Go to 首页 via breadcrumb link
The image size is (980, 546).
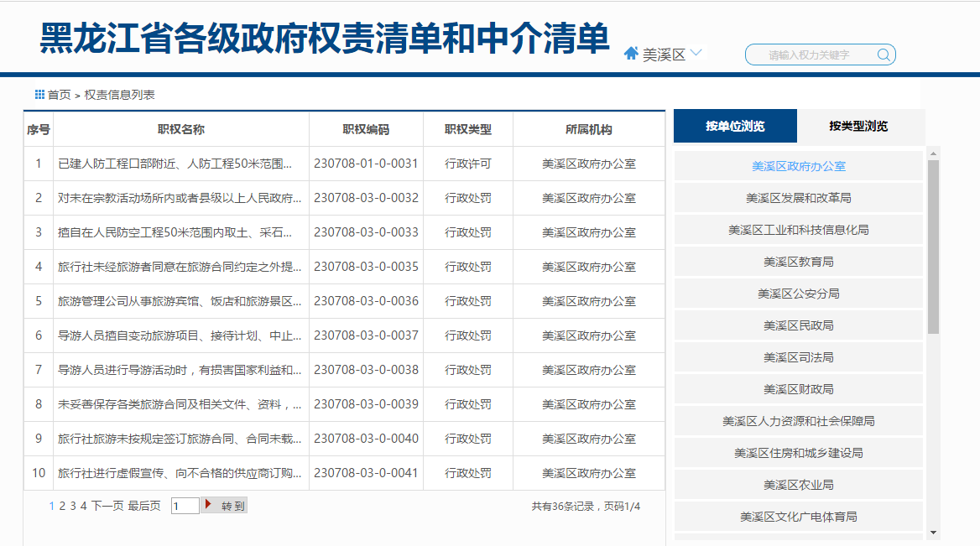(60, 95)
